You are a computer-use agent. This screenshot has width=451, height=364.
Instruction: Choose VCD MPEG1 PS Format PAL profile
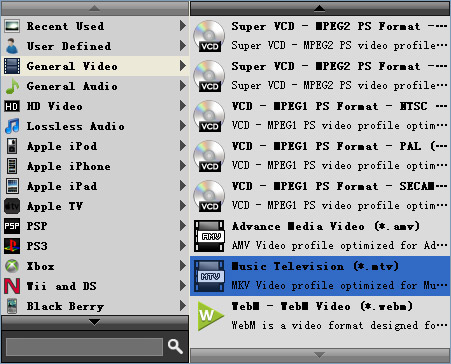(x=320, y=156)
